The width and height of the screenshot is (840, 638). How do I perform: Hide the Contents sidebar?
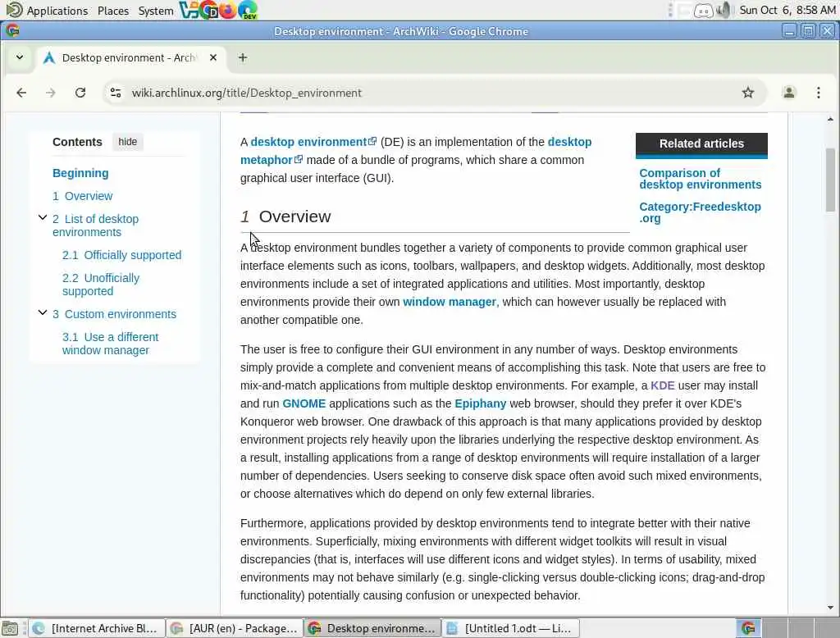(x=127, y=142)
